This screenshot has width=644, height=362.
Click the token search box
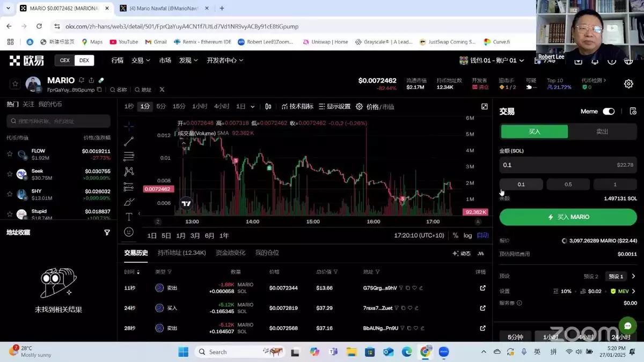[58, 121]
